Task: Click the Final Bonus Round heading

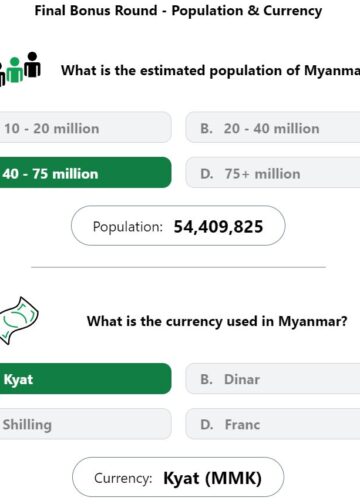Action: coord(178,11)
